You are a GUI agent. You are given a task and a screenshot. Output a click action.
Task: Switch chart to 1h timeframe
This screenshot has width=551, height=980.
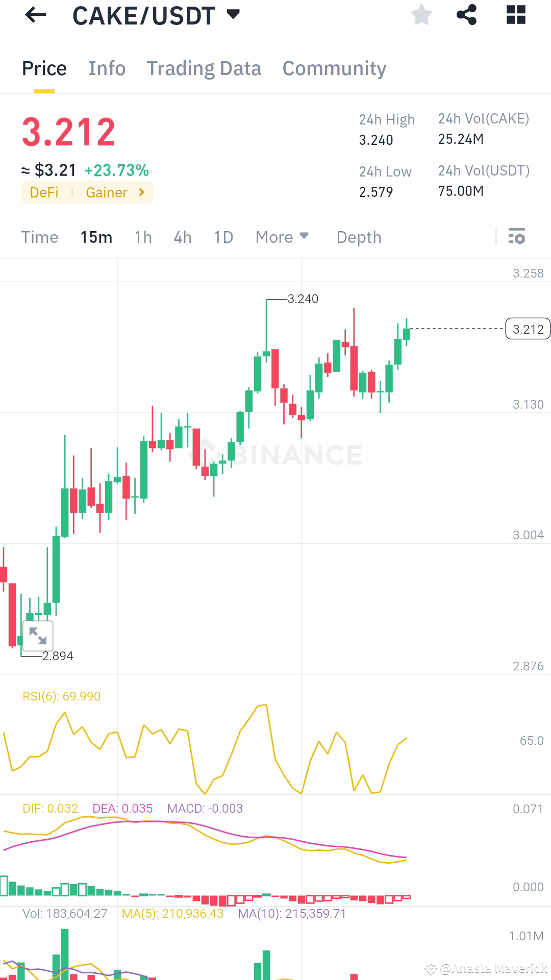pos(143,237)
